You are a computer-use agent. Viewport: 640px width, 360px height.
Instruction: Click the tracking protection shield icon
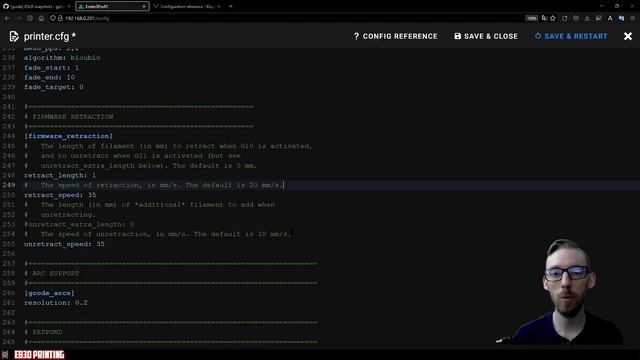(x=53, y=18)
